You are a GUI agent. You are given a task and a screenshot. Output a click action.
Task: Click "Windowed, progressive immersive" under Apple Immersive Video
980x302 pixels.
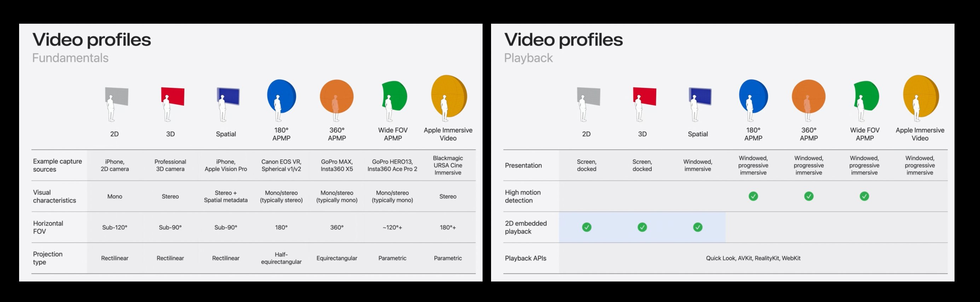pyautogui.click(x=920, y=165)
